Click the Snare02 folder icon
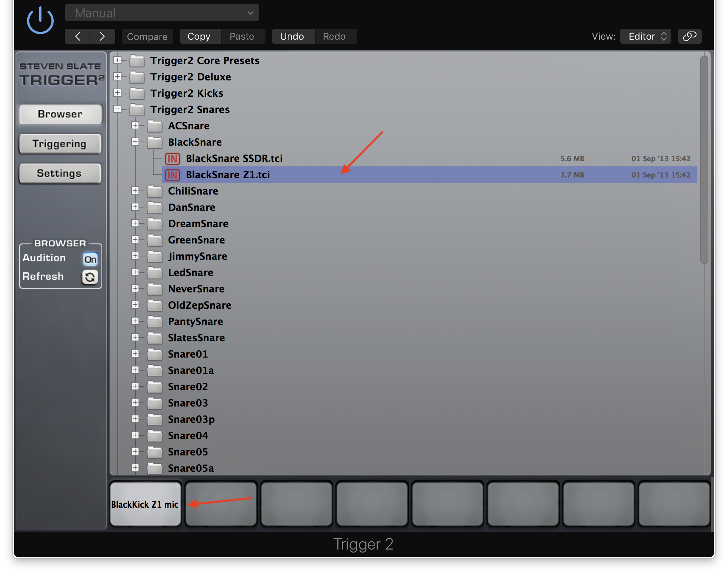The image size is (728, 574). coord(155,386)
